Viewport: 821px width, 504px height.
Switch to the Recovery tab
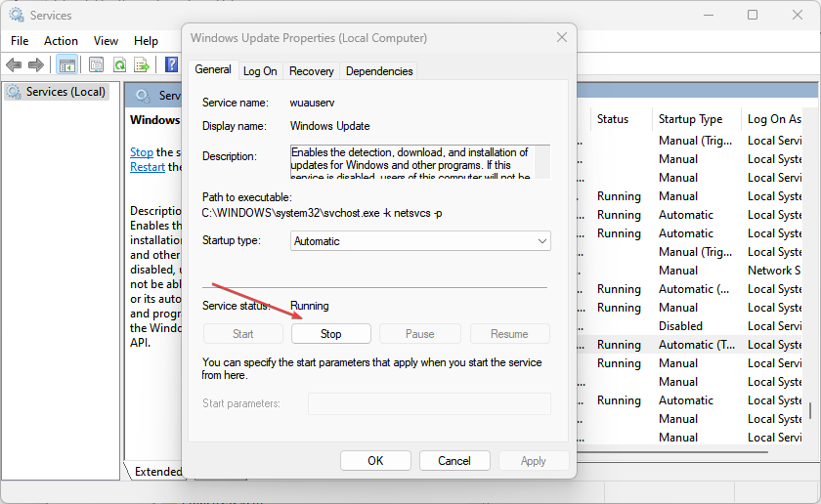click(x=311, y=71)
